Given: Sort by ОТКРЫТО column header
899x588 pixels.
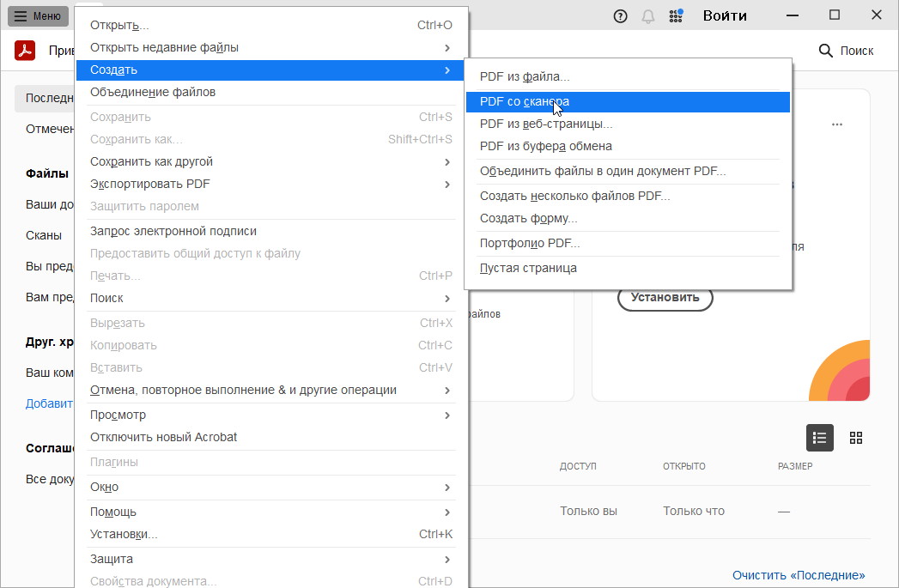Looking at the screenshot, I should point(684,466).
